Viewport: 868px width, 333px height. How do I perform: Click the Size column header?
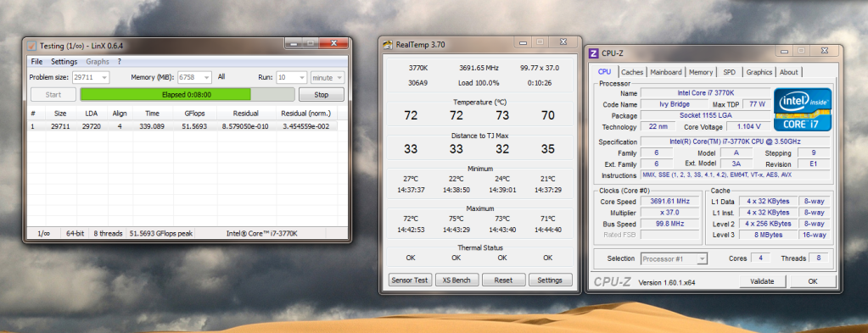coord(60,114)
